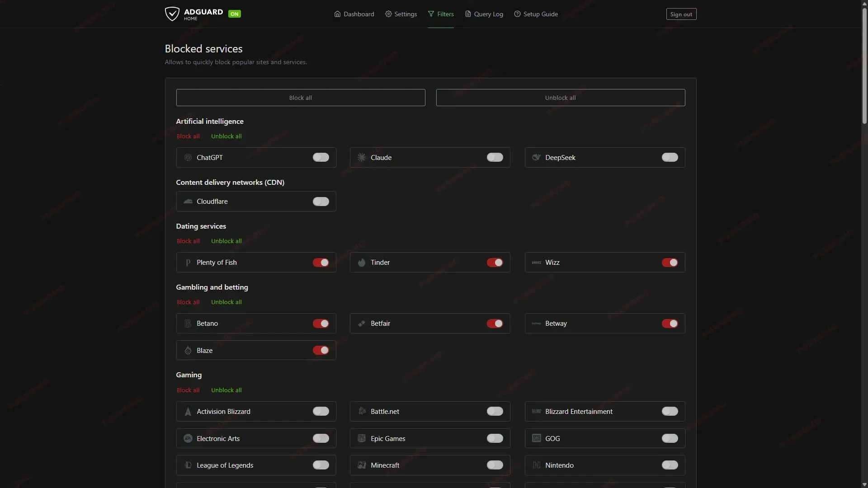Viewport: 868px width, 488px height.
Task: Click the Blaze service icon
Action: pyautogui.click(x=188, y=350)
